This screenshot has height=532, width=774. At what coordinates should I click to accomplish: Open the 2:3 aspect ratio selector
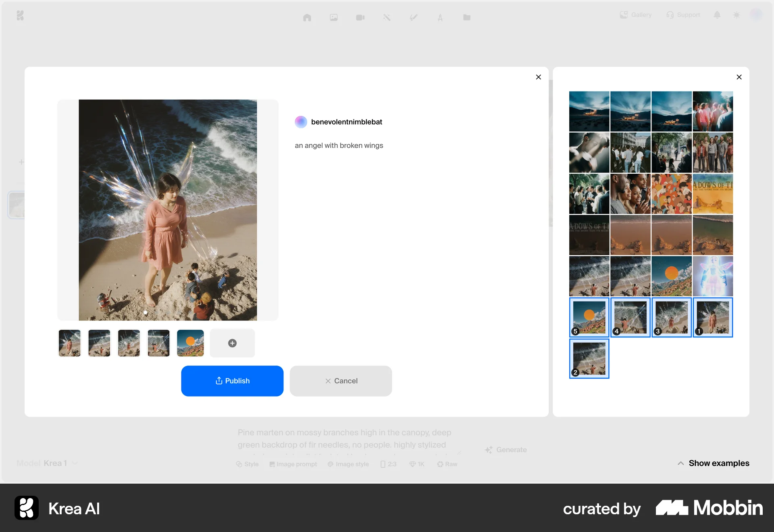coord(388,464)
